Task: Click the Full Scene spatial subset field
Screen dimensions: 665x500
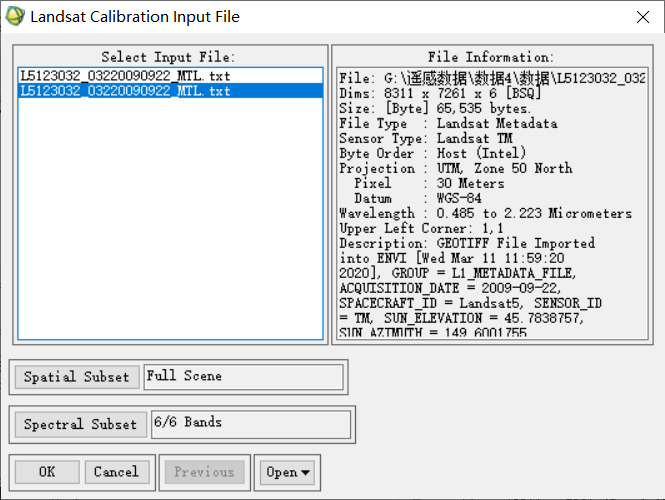Action: 243,377
